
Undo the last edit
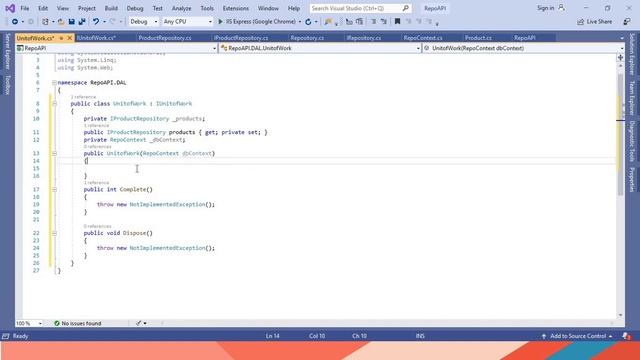[x=96, y=22]
